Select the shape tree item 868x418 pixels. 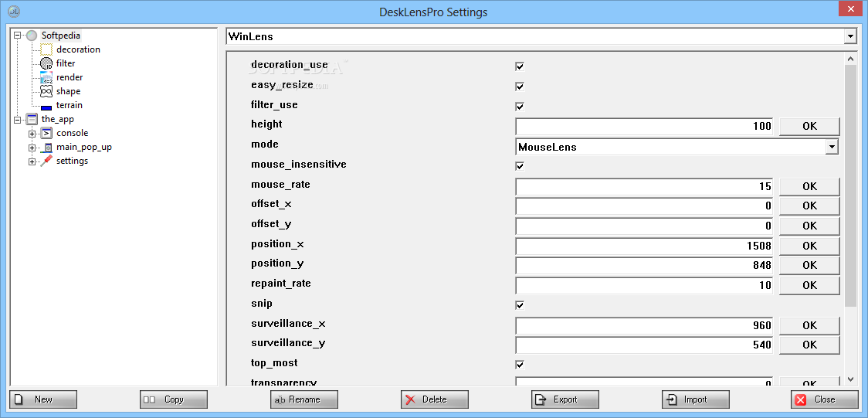coord(68,91)
